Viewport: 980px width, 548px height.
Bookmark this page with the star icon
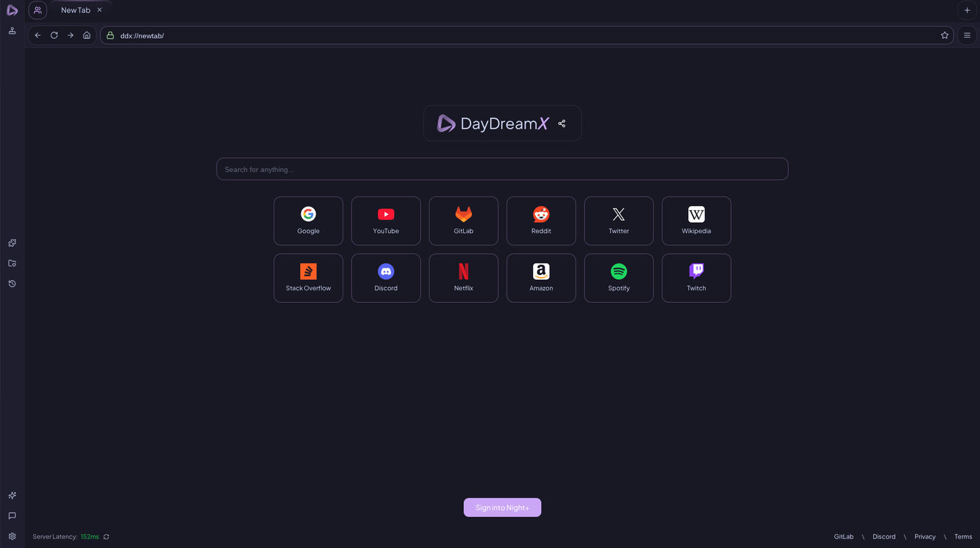coord(945,35)
